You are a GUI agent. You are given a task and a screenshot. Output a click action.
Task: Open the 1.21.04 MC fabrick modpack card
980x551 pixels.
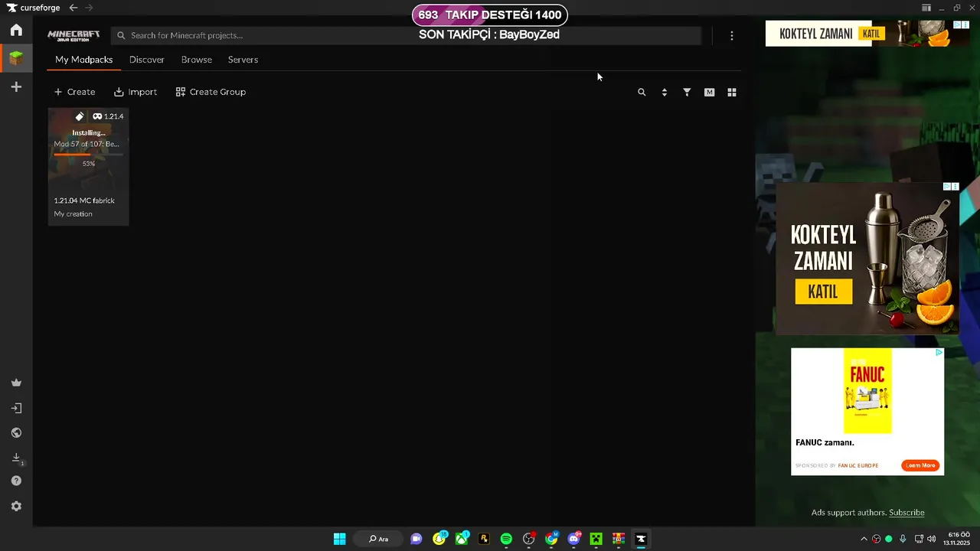[x=88, y=167]
